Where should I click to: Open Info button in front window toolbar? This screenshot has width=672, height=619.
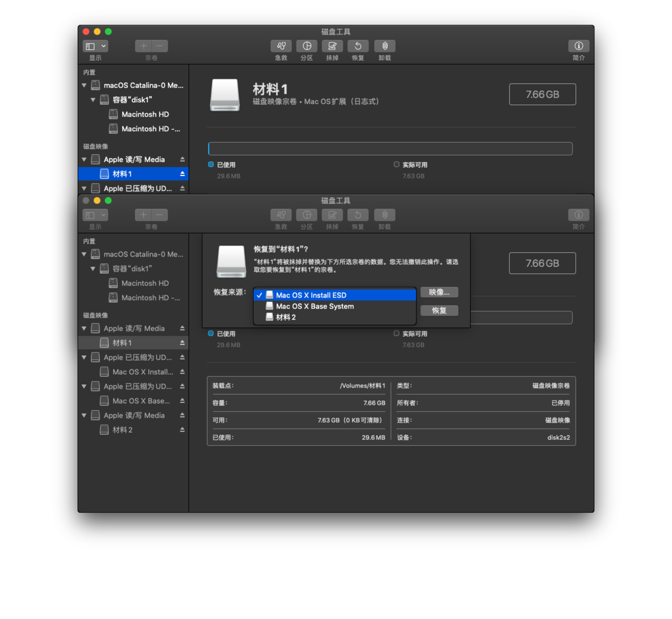(578, 215)
